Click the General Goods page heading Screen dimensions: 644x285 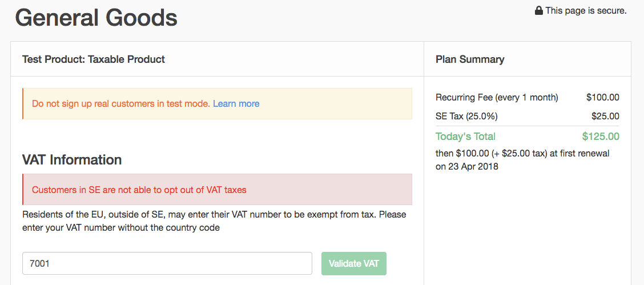pyautogui.click(x=96, y=18)
